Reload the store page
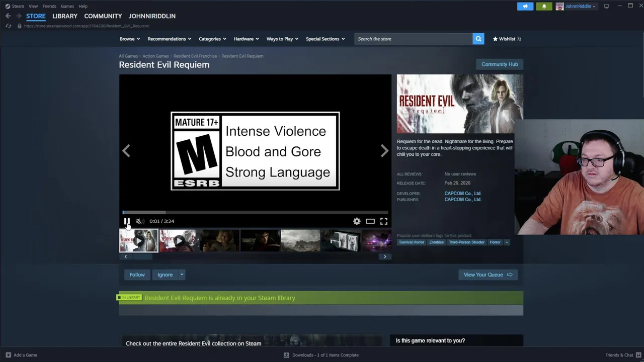 [8, 26]
